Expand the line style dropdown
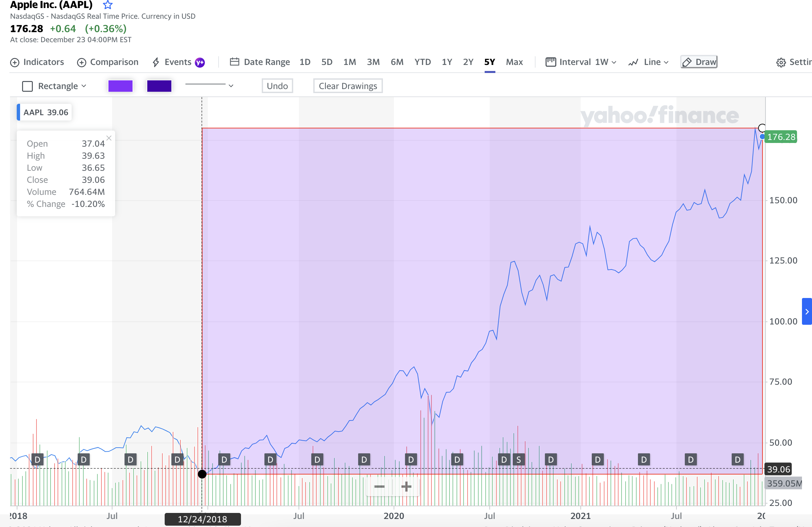The height and width of the screenshot is (527, 812). point(210,85)
